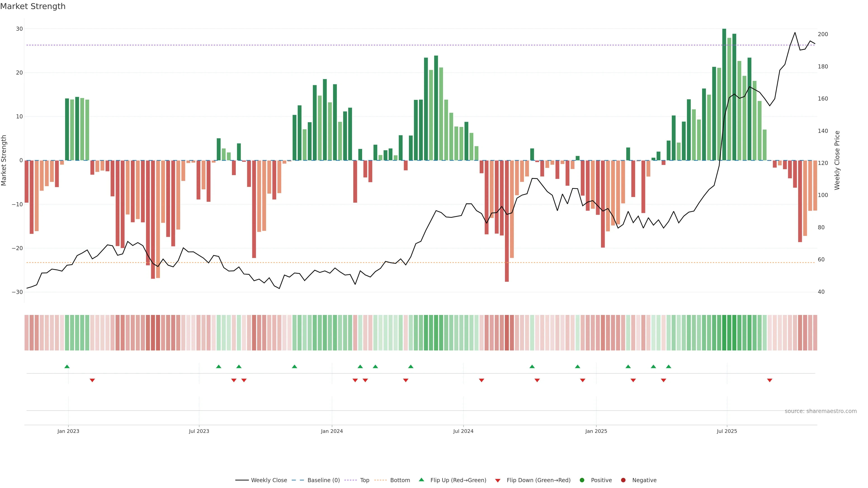This screenshot has height=488, width=868.
Task: Click the source: sharemaestro.com text
Action: click(x=821, y=411)
